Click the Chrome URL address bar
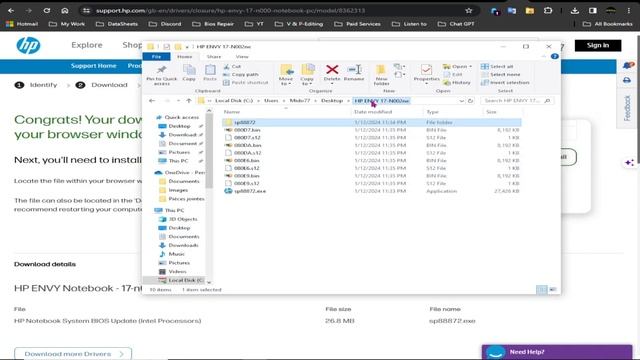 [269, 11]
